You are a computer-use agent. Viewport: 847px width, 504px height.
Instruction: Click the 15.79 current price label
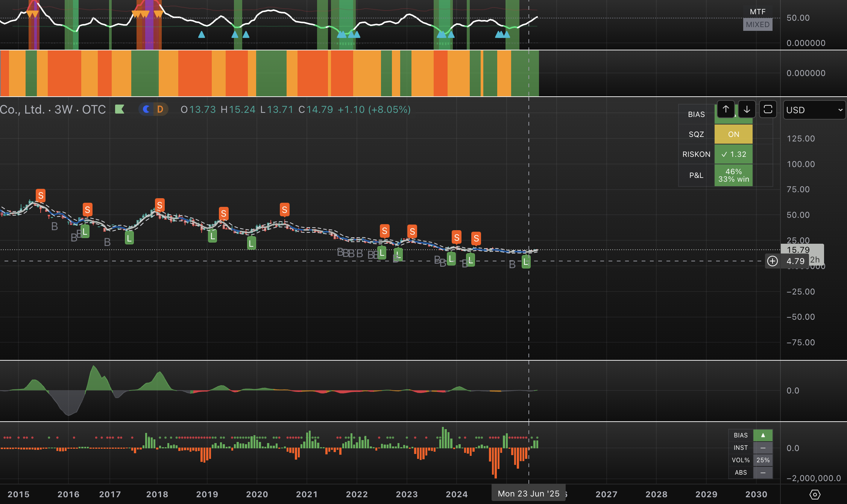(x=798, y=250)
